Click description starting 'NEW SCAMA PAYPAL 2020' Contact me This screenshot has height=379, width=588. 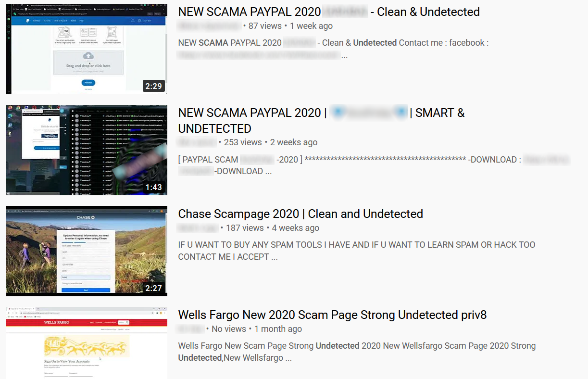click(x=333, y=49)
